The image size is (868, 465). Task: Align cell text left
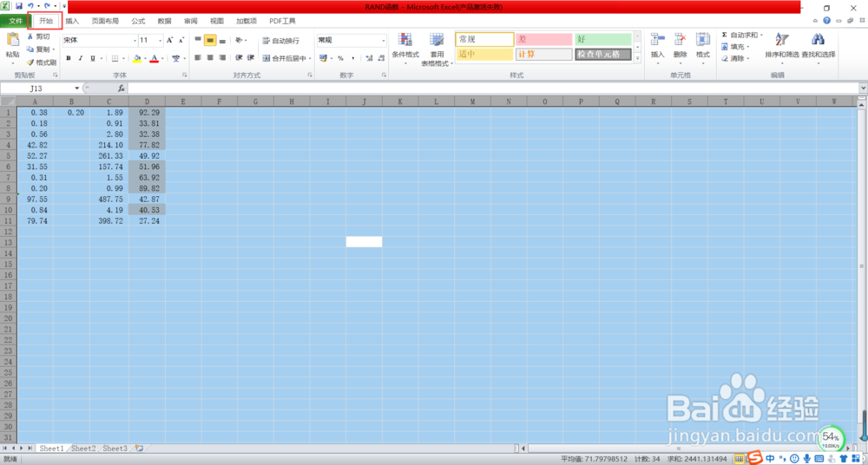click(x=198, y=57)
